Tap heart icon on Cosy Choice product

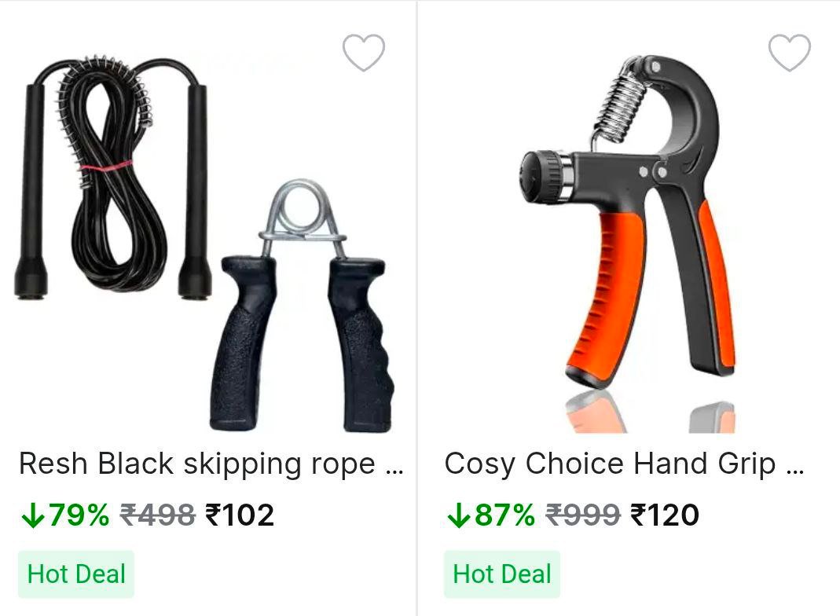click(x=790, y=53)
